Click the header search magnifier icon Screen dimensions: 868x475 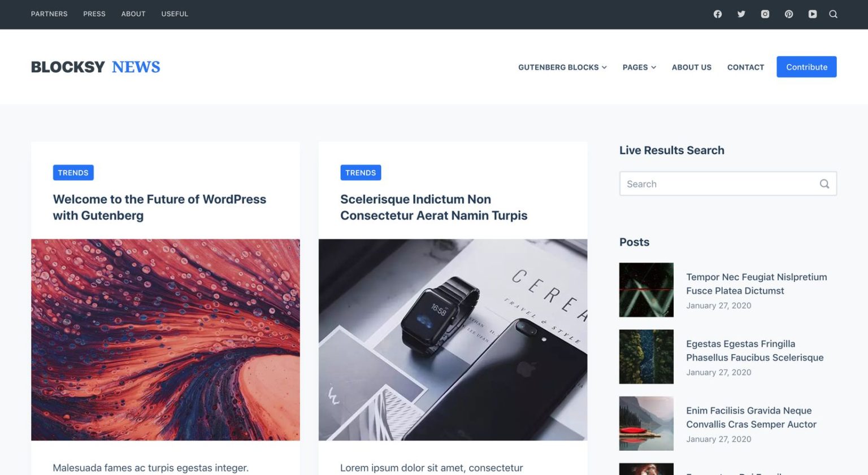click(x=833, y=14)
